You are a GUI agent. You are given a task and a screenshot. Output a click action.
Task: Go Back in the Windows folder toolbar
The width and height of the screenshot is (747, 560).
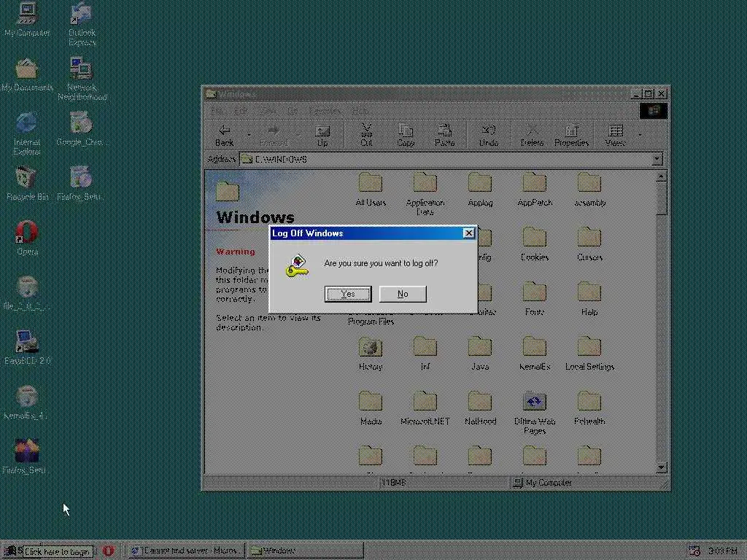pyautogui.click(x=225, y=135)
